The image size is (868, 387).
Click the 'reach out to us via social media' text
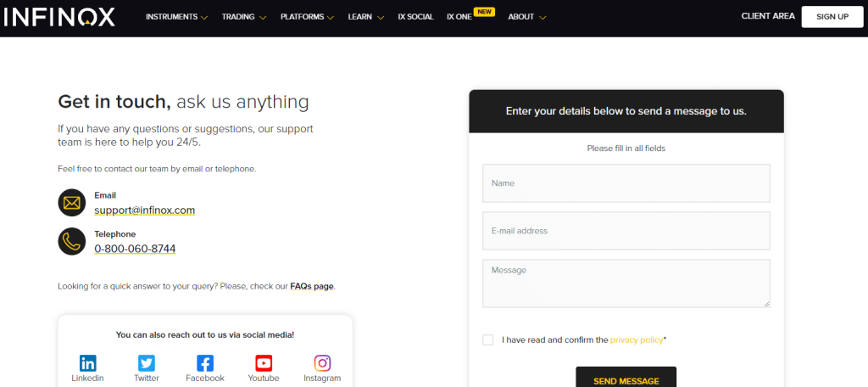pos(205,335)
